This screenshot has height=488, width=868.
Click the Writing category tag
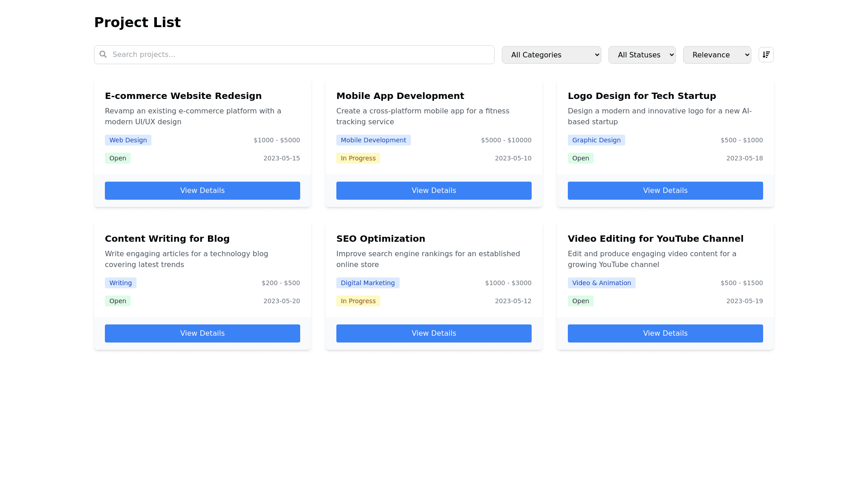120,283
